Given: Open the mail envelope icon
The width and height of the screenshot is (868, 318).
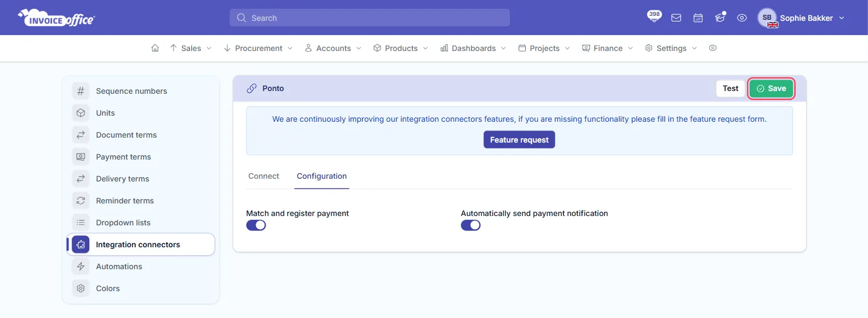Looking at the screenshot, I should (x=676, y=18).
